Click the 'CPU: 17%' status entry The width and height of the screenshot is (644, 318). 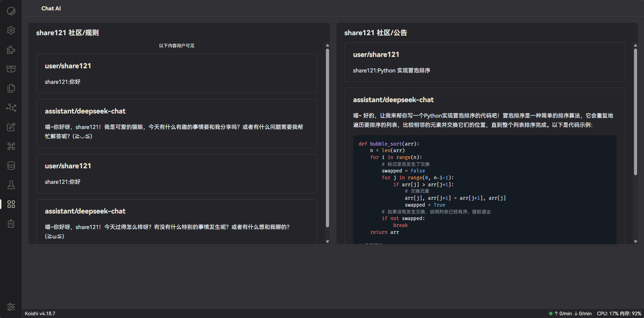tap(608, 314)
